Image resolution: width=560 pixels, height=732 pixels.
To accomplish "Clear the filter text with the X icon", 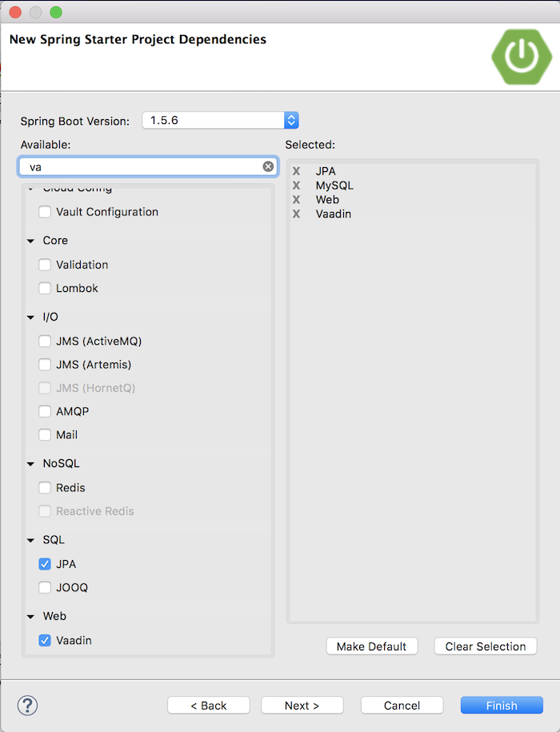I will pos(268,166).
